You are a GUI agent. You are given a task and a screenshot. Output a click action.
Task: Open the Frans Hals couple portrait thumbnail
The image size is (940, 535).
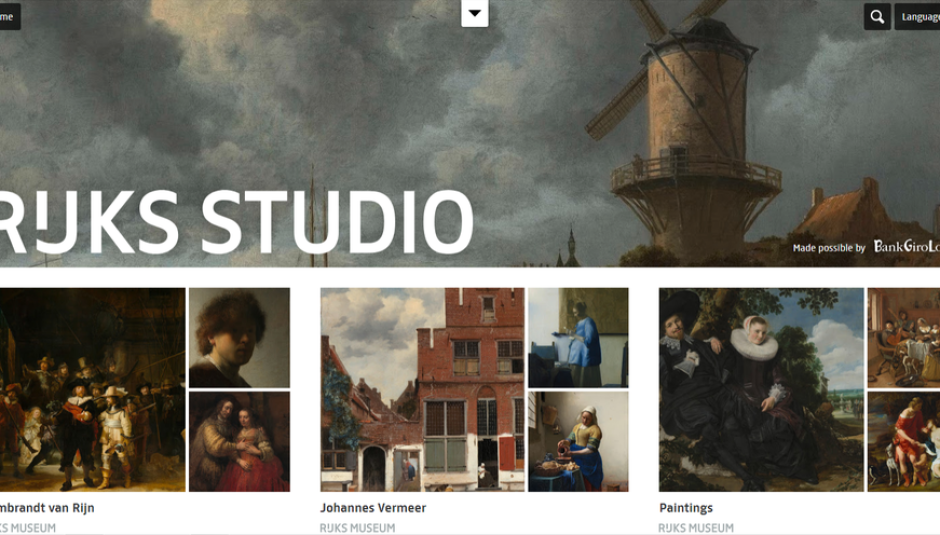pyautogui.click(x=761, y=390)
